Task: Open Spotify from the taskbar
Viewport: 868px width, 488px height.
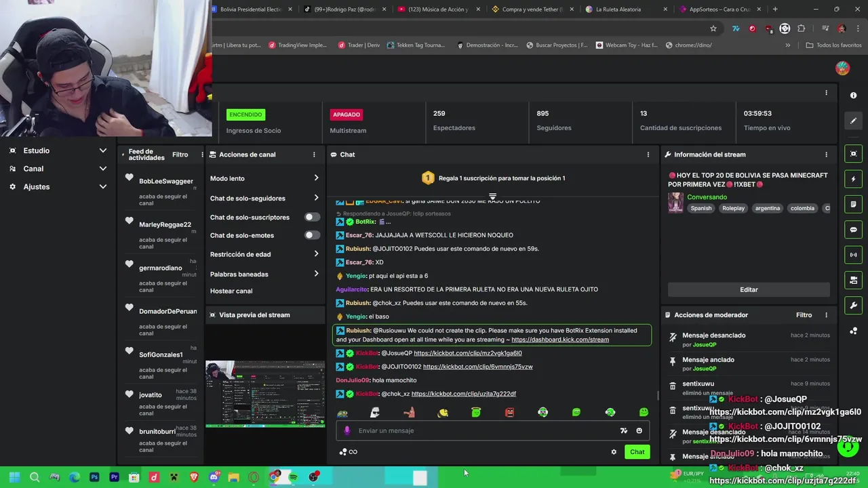Action: pyautogui.click(x=293, y=477)
